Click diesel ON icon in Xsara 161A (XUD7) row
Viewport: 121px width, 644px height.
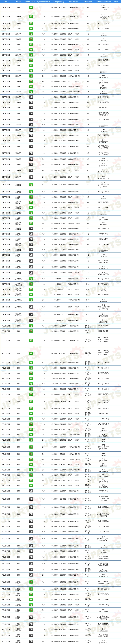click(x=31, y=113)
